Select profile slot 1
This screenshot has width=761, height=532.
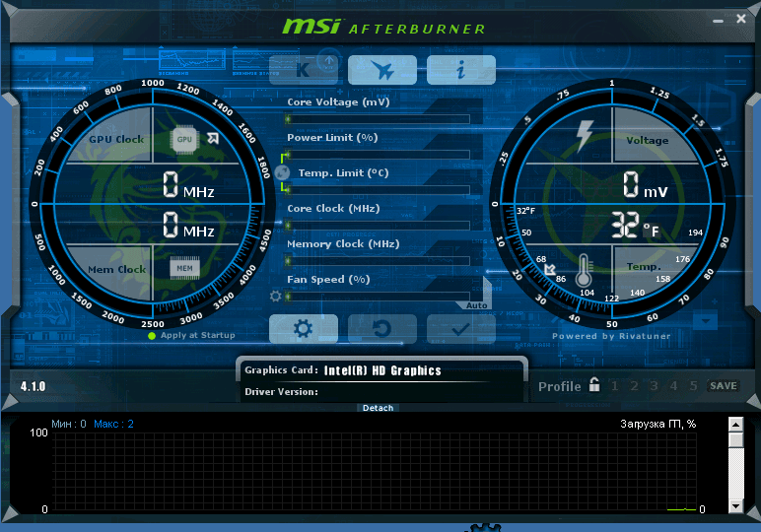pos(615,386)
